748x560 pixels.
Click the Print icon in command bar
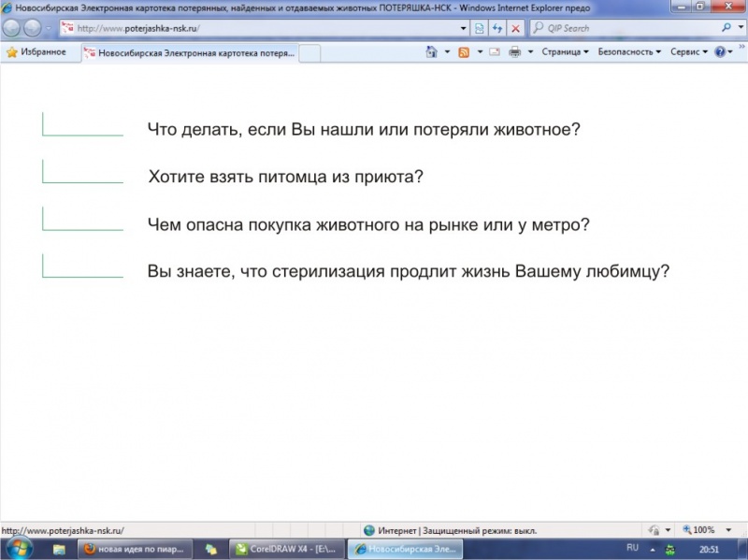tap(514, 52)
